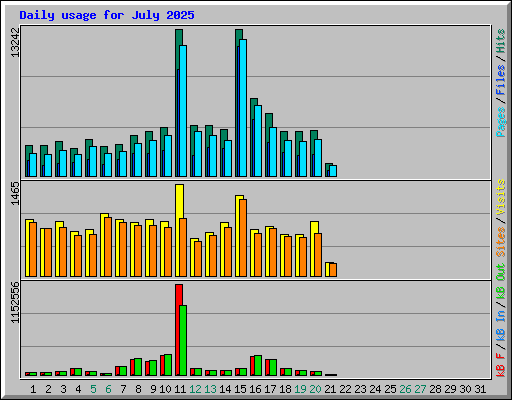Click day 25 on the x-axis
Screen dimensions: 512x400
[x=390, y=389]
